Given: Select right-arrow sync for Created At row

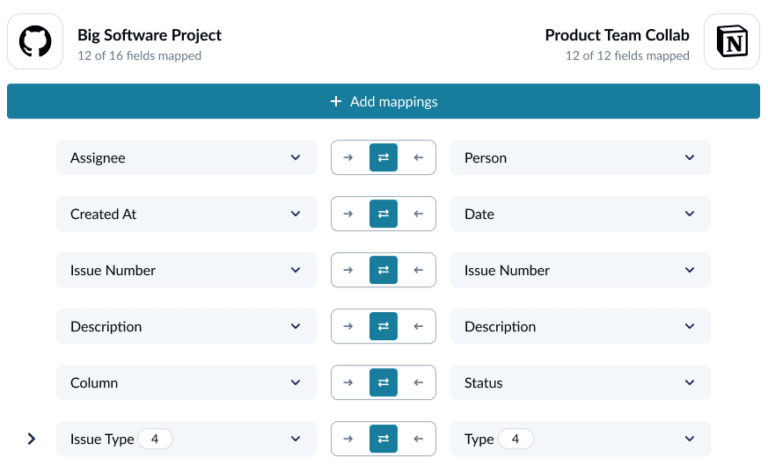Looking at the screenshot, I should pyautogui.click(x=348, y=214).
